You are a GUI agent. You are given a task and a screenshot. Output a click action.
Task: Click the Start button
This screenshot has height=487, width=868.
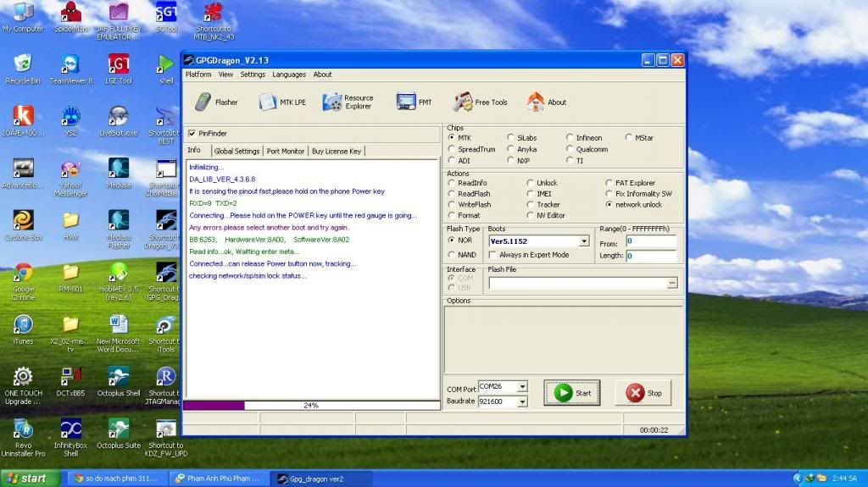pos(572,393)
